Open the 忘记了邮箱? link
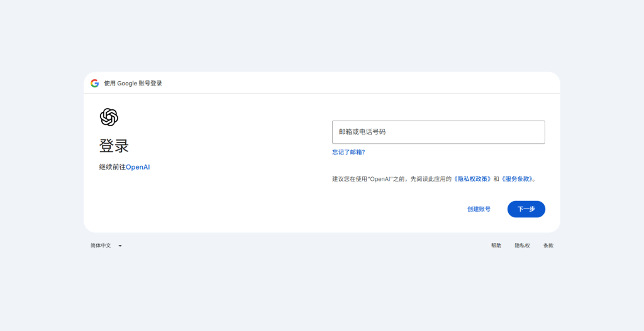This screenshot has width=644, height=331. (x=348, y=152)
